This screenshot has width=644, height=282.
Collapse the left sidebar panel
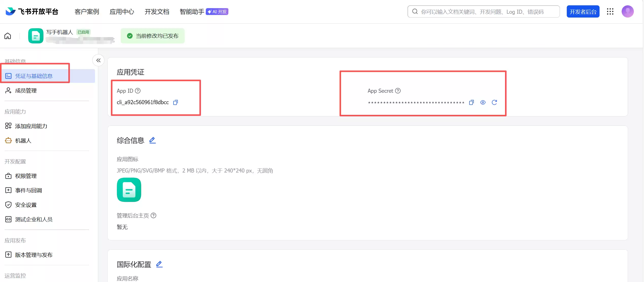tap(98, 60)
